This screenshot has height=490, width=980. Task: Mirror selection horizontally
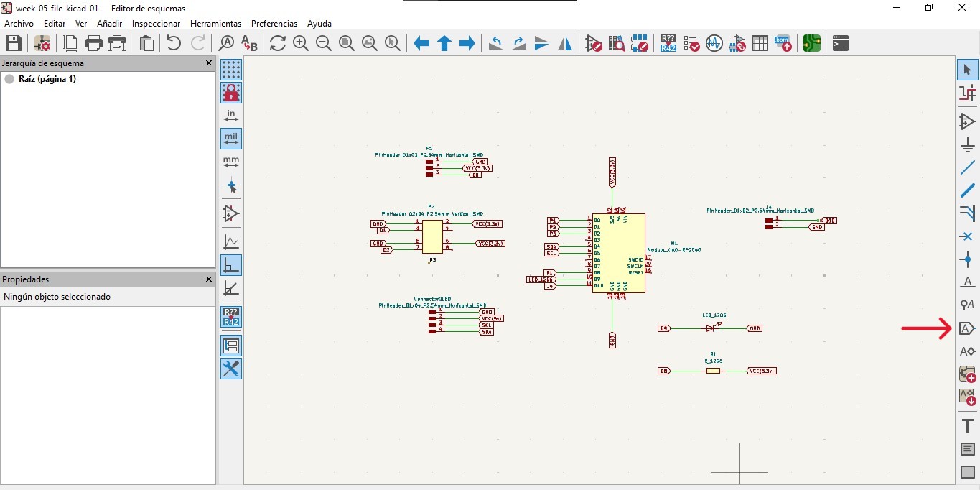pos(565,43)
